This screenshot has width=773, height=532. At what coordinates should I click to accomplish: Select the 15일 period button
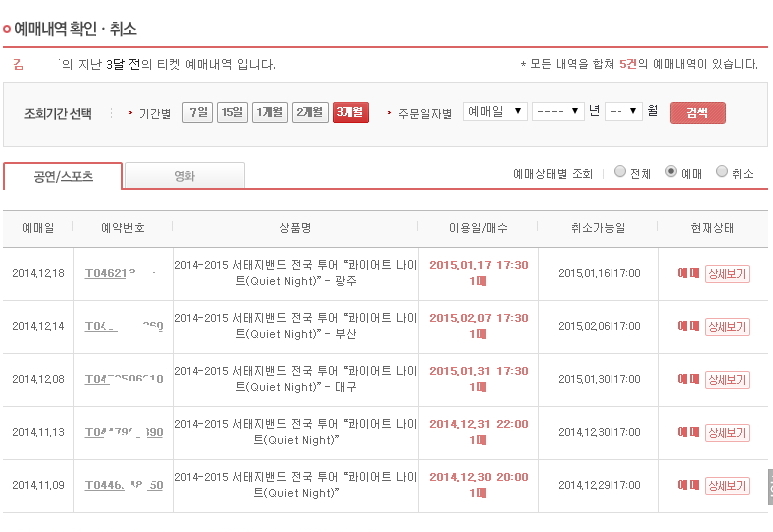tap(232, 112)
